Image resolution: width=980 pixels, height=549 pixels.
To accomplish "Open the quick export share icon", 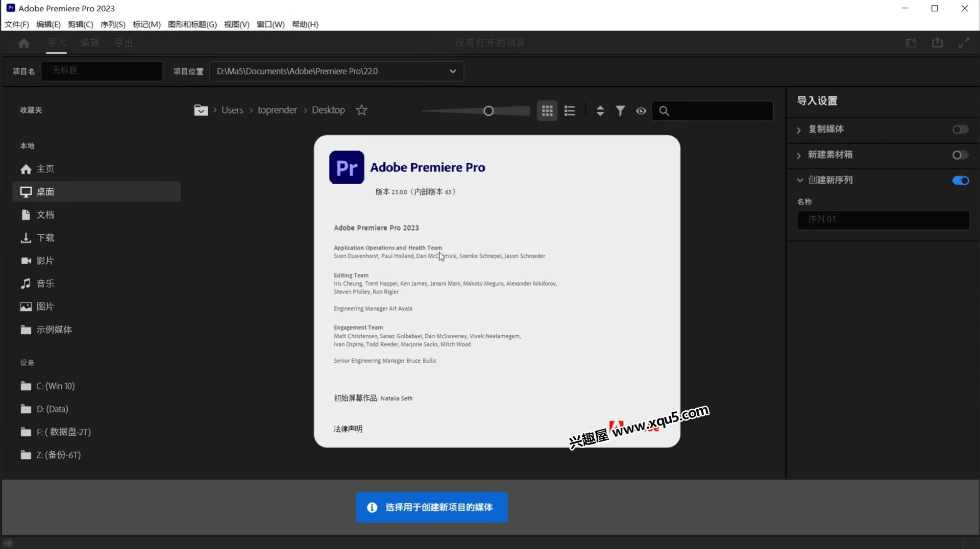I will (x=937, y=43).
